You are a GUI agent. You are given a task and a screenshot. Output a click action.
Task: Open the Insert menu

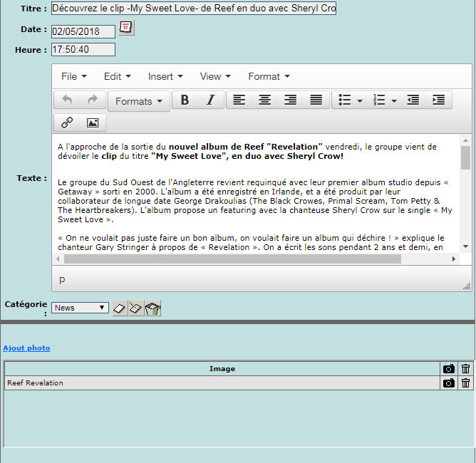tap(165, 76)
